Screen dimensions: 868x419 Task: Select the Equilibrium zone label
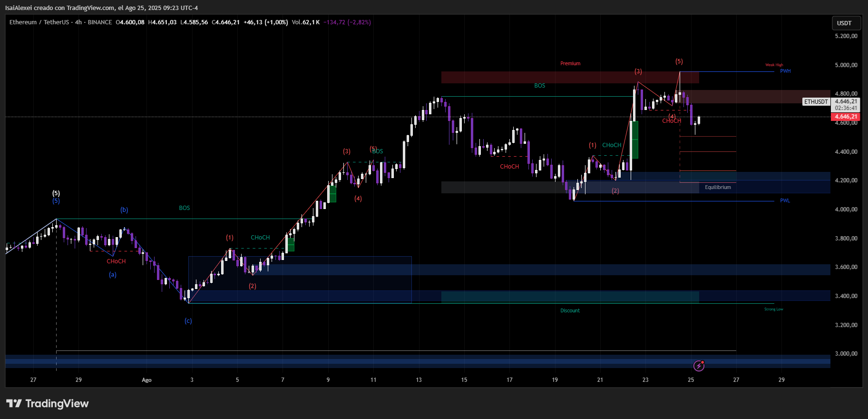[x=718, y=188]
